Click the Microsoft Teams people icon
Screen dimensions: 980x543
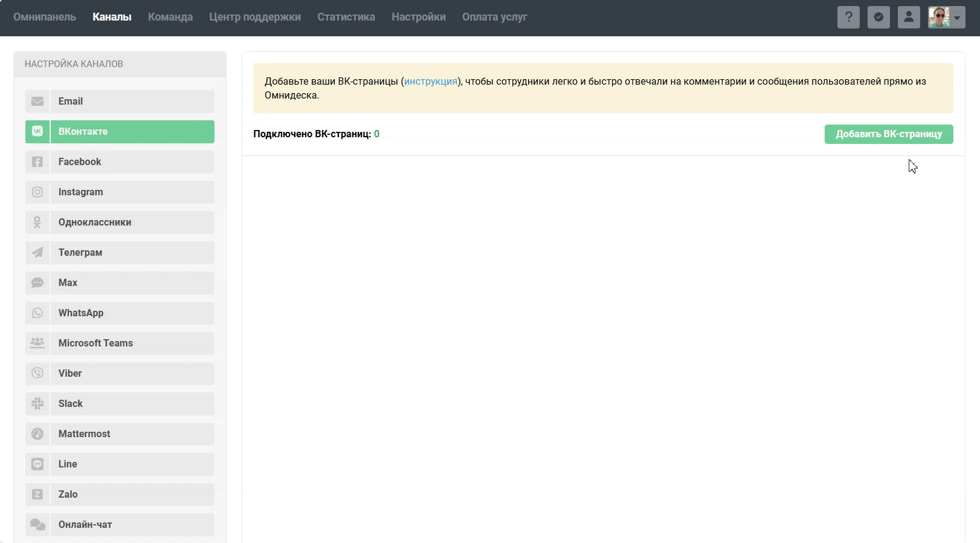pos(37,343)
